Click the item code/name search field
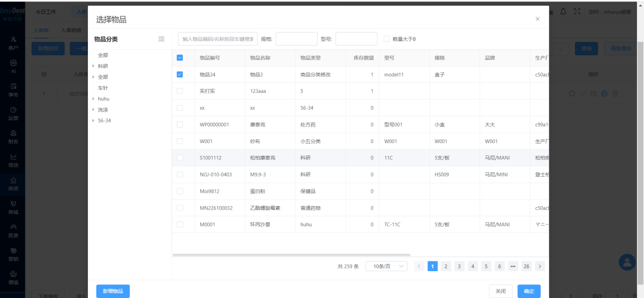Image resolution: width=644 pixels, height=298 pixels. [x=218, y=39]
